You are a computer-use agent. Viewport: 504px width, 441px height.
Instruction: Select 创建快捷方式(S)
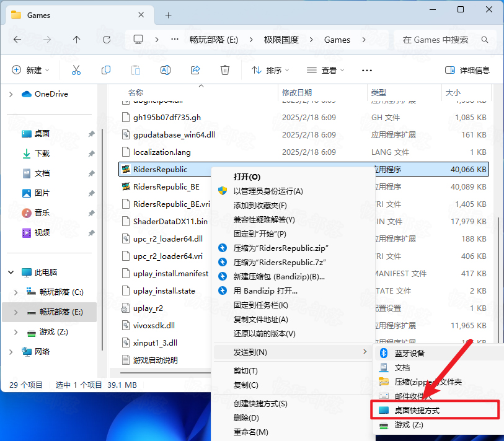tap(260, 403)
